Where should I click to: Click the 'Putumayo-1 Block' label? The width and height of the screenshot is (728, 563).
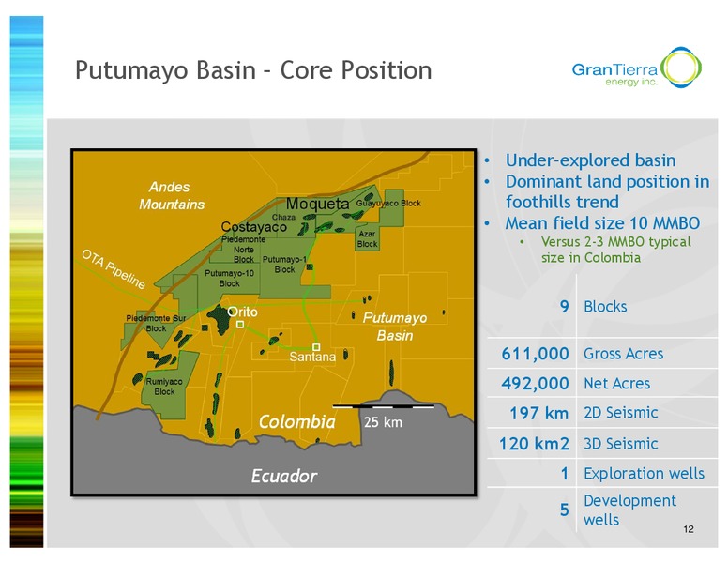284,265
